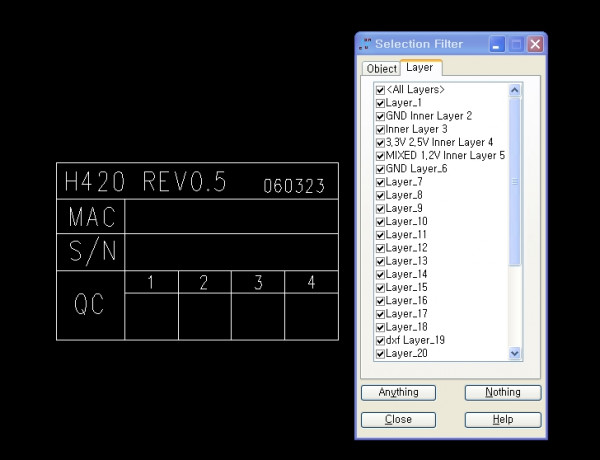The image size is (600, 460).
Task: Select the Layer tab
Action: click(x=421, y=68)
